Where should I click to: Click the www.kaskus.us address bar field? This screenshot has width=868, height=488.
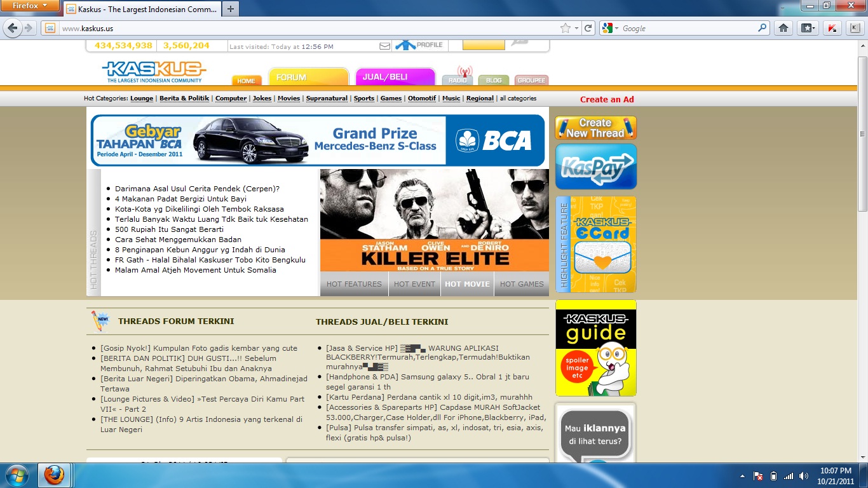[305, 28]
